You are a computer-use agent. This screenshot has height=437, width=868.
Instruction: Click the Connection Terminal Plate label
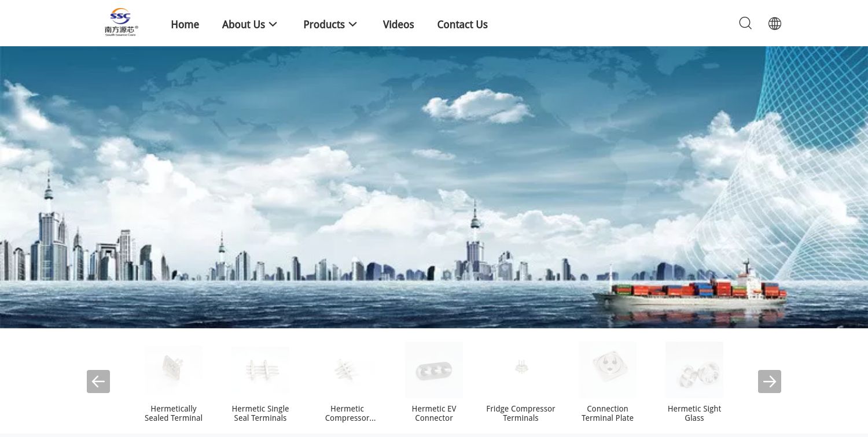pyautogui.click(x=608, y=413)
